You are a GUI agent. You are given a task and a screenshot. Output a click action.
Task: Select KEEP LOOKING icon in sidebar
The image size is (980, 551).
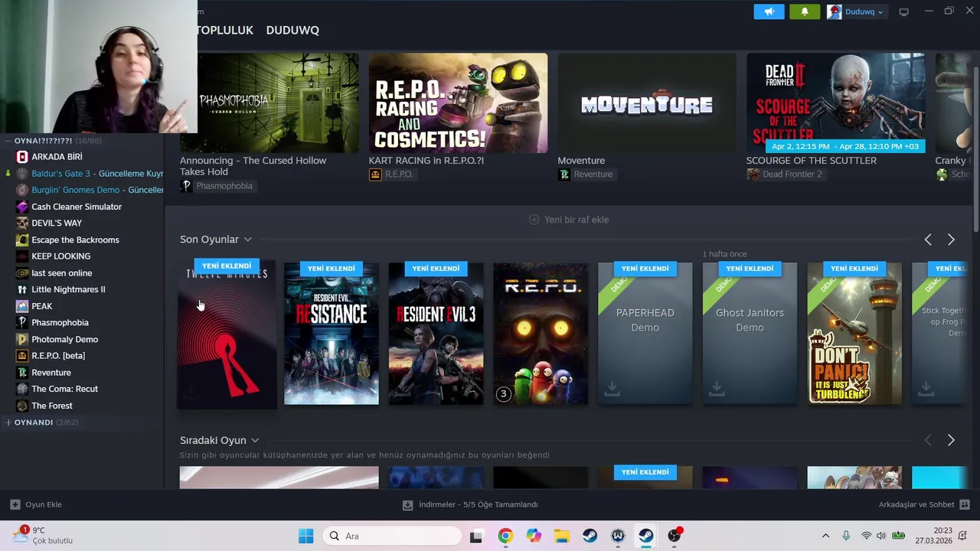[x=22, y=256]
